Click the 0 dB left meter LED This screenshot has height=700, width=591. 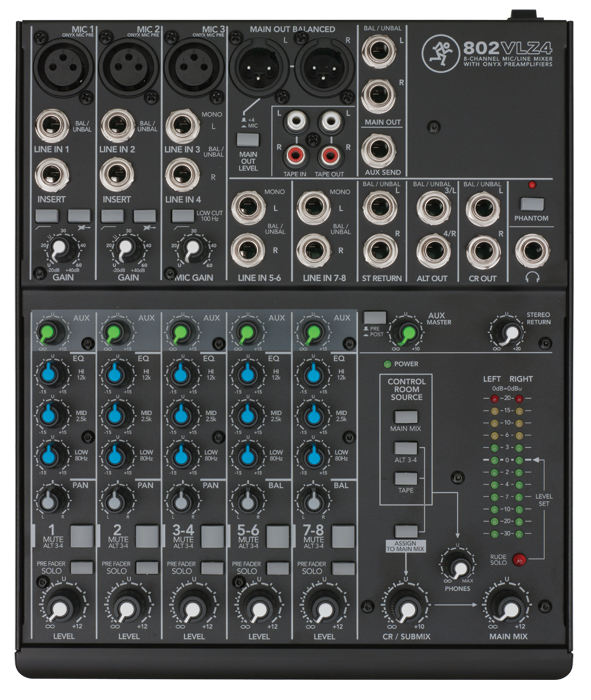point(494,460)
